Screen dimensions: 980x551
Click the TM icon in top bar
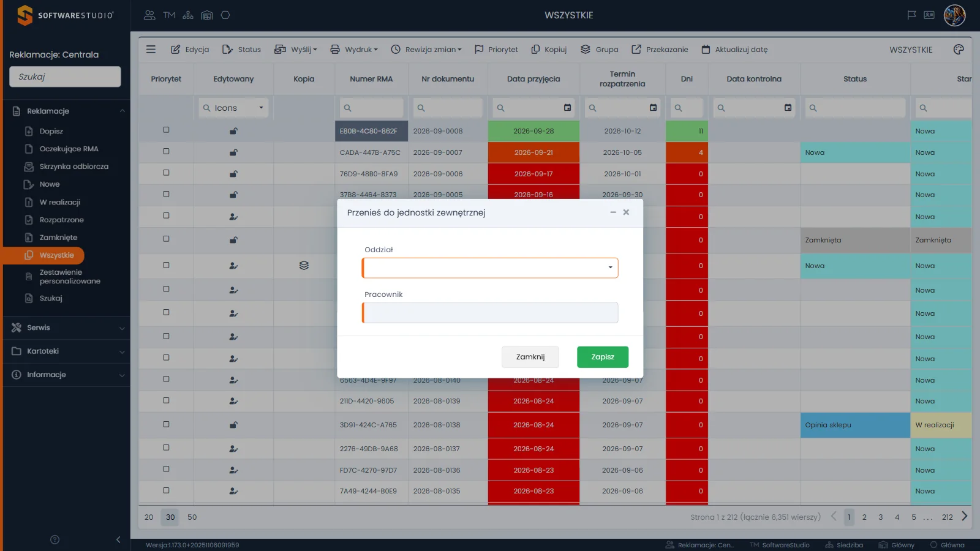coord(169,15)
